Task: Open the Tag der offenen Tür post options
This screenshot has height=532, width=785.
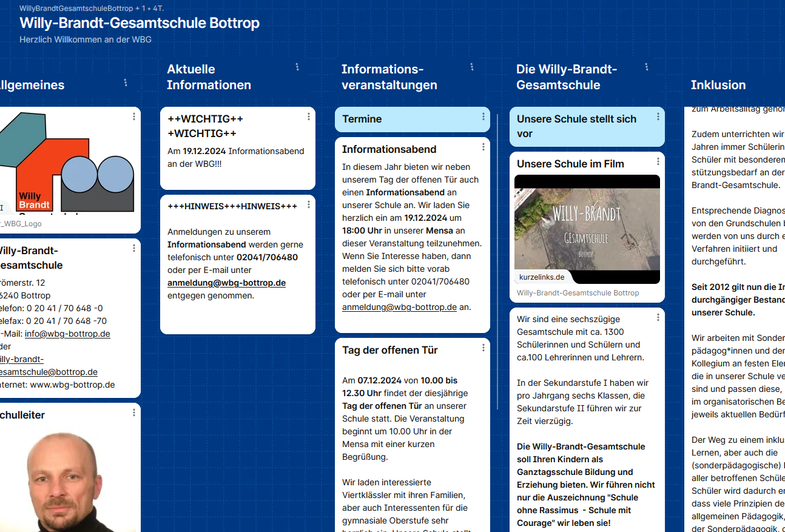Action: tap(483, 348)
